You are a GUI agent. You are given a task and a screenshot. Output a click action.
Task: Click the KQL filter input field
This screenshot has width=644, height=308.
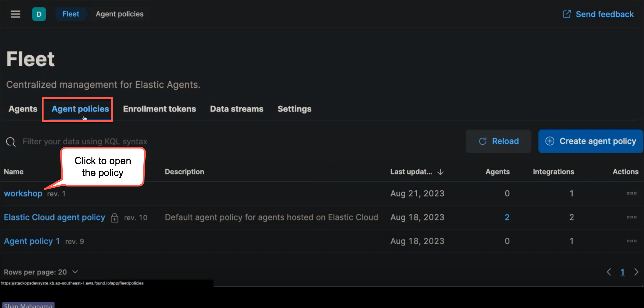[x=125, y=141]
